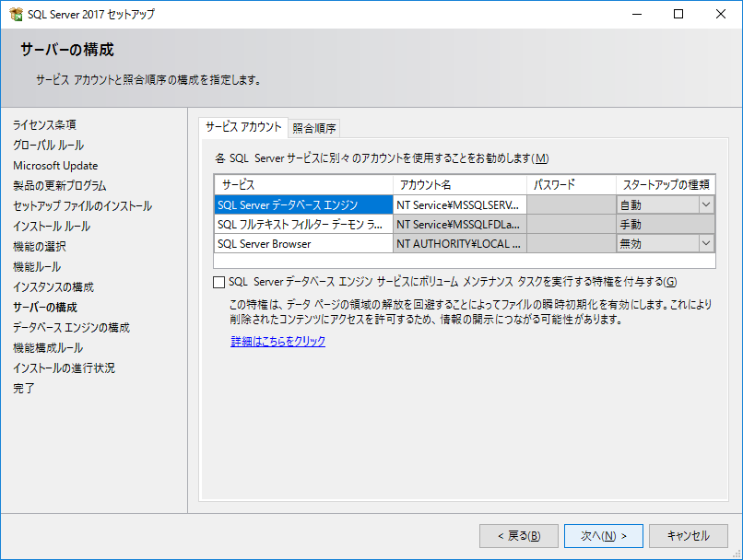The height and width of the screenshot is (560, 743).
Task: Click 製品の更新プログラム in the setup steps
Action: click(60, 185)
